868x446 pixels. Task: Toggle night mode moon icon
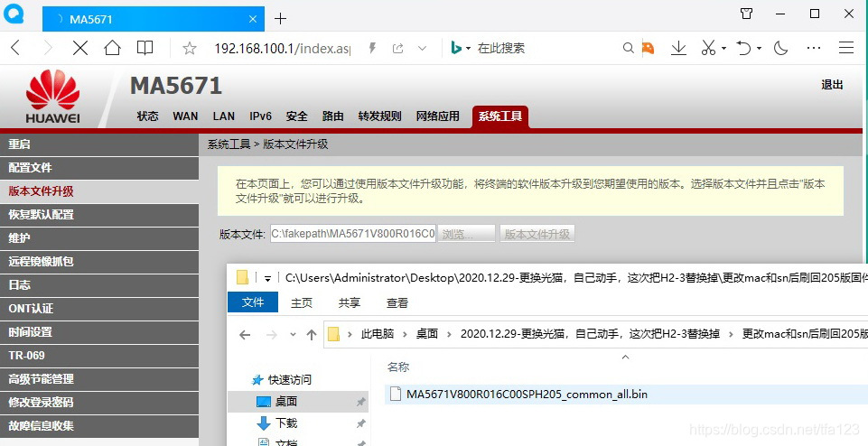[781, 48]
